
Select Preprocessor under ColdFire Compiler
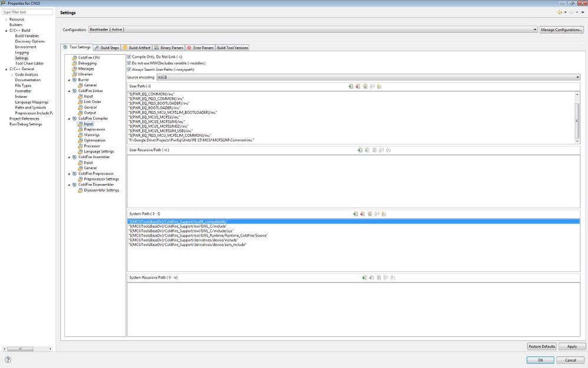(94, 130)
